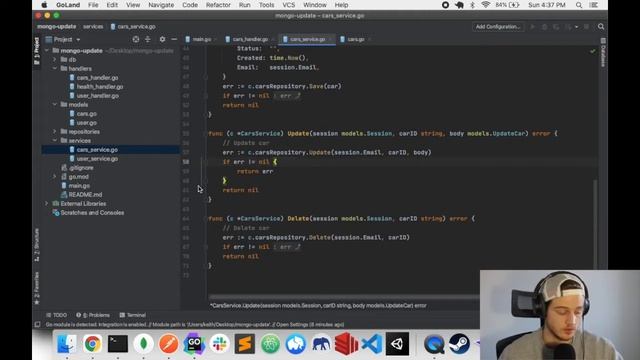The width and height of the screenshot is (640, 360).
Task: Expand External Libraries node
Action: click(47, 204)
